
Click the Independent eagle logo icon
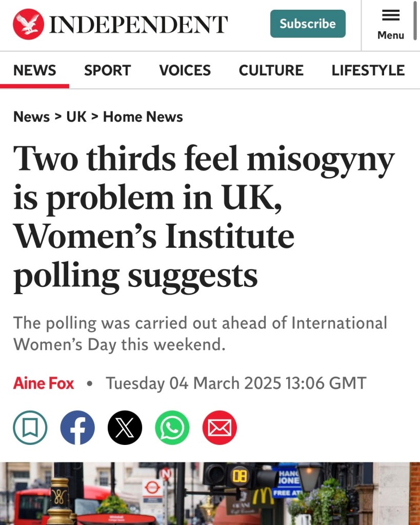pyautogui.click(x=28, y=24)
